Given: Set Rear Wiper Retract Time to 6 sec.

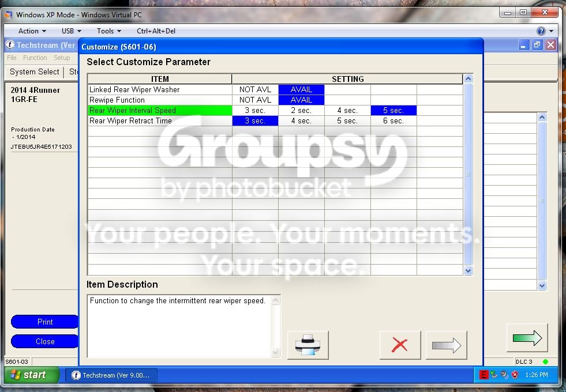Looking at the screenshot, I should 394,121.
